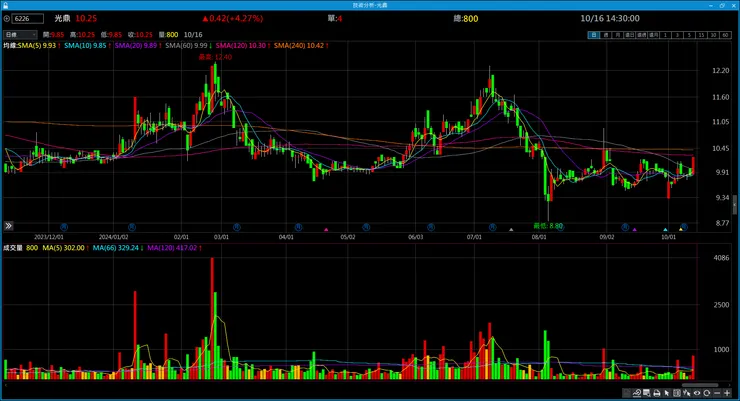Image resolution: width=740 pixels, height=401 pixels.
Task: Choose the 30-minute interval button
Action: [713, 35]
